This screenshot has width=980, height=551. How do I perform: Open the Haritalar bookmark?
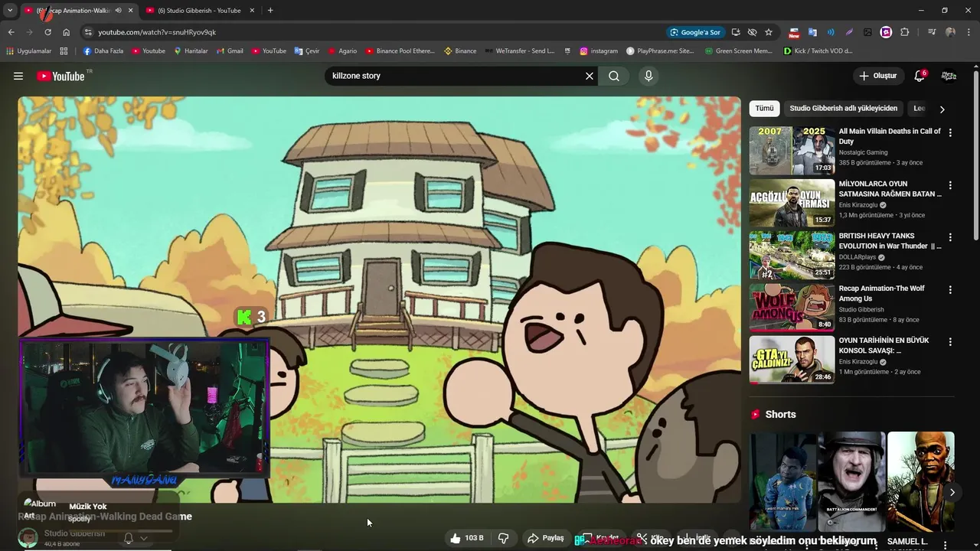pyautogui.click(x=191, y=51)
